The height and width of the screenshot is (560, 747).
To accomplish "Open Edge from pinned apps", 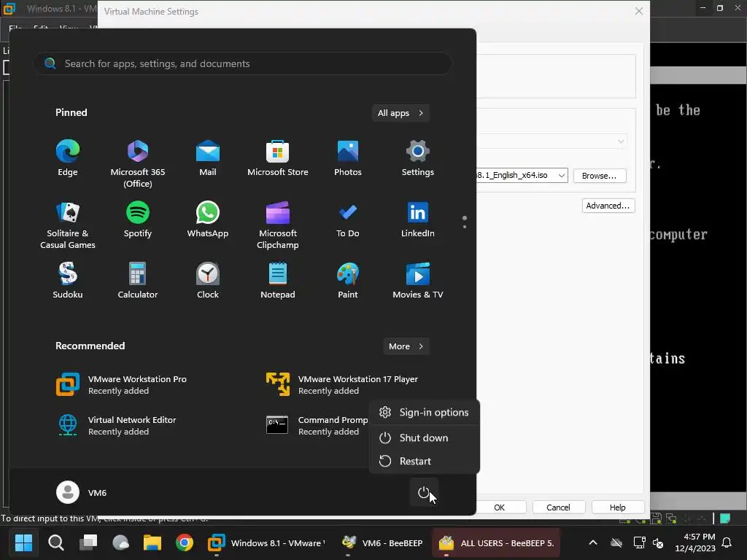I will tap(68, 158).
